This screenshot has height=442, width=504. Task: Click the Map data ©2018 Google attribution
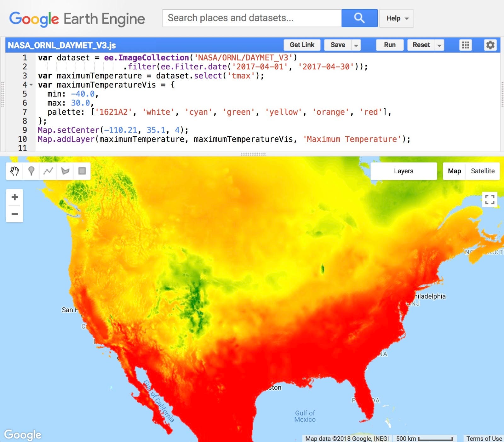[x=347, y=439]
